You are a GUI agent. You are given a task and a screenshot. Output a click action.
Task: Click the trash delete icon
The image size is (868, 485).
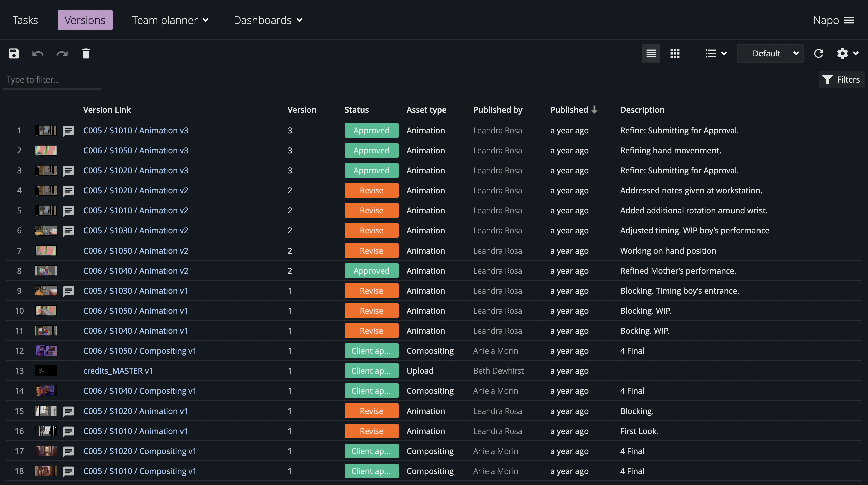point(86,53)
